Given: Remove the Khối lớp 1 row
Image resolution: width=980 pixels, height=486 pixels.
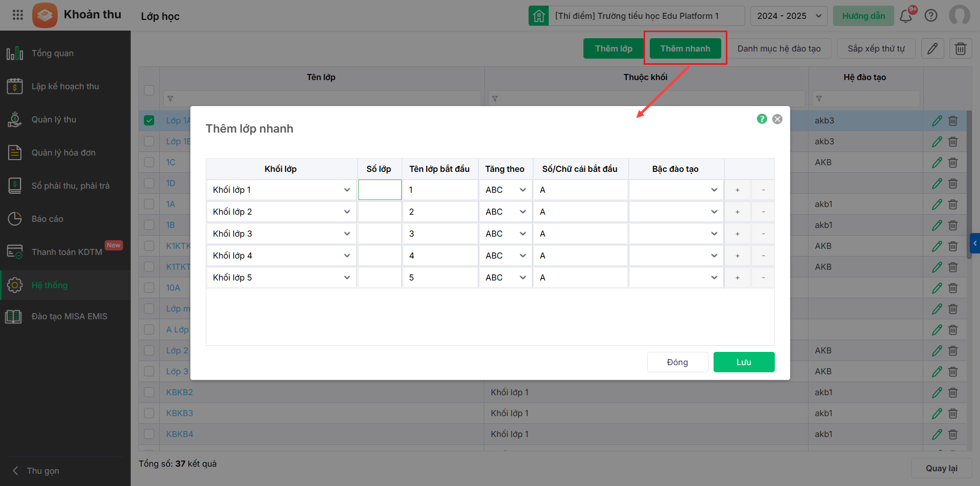Looking at the screenshot, I should click(x=763, y=190).
